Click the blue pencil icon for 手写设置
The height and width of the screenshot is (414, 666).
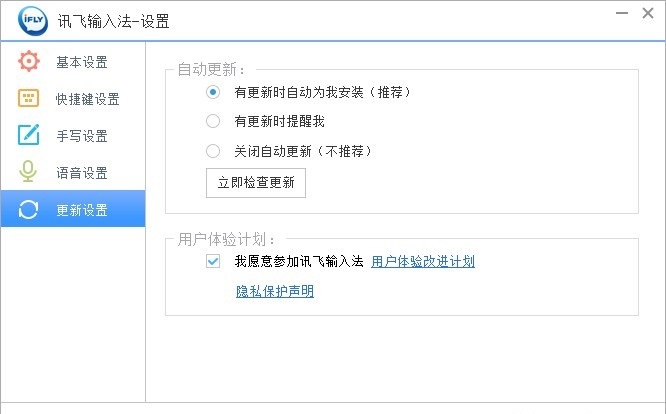[29, 135]
